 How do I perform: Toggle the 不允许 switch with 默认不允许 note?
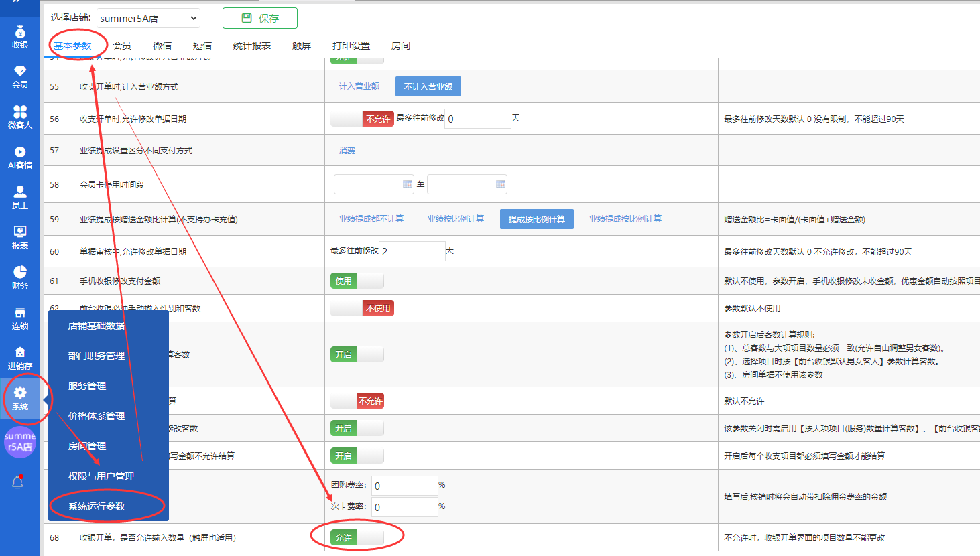tap(357, 401)
